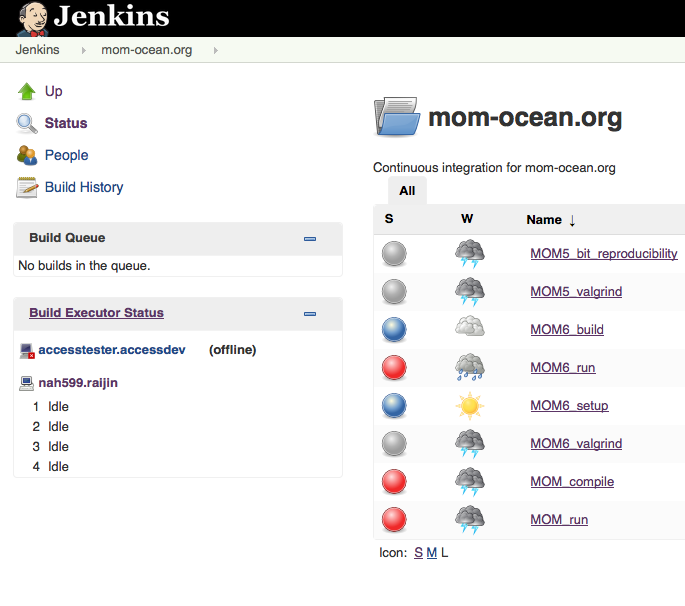Click red status ball for MOM6_run

click(394, 367)
